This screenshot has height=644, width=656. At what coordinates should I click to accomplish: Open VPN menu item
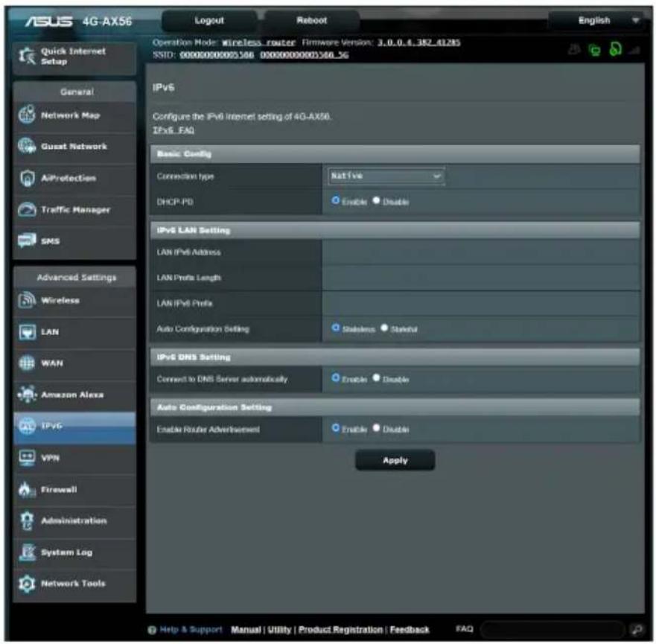74,457
